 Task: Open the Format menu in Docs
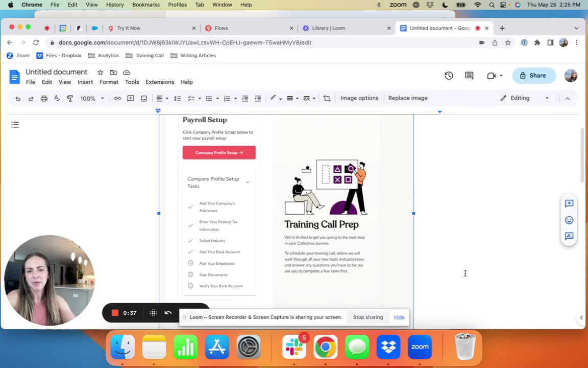click(x=109, y=82)
